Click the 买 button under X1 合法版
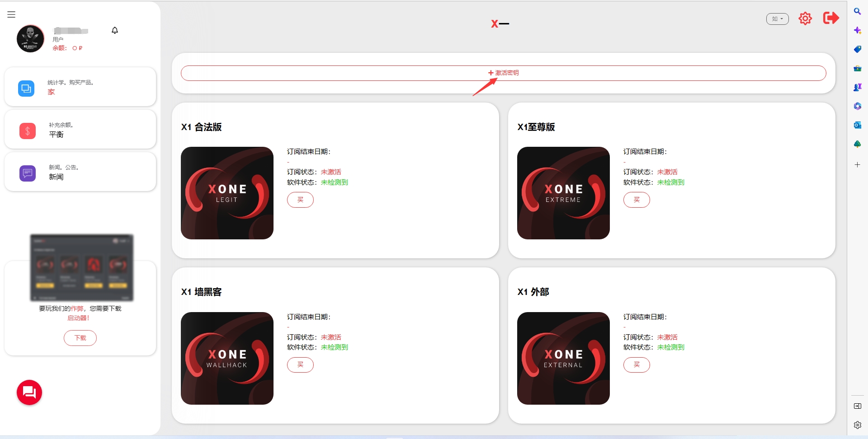Screen dimensions: 868x439 point(300,200)
